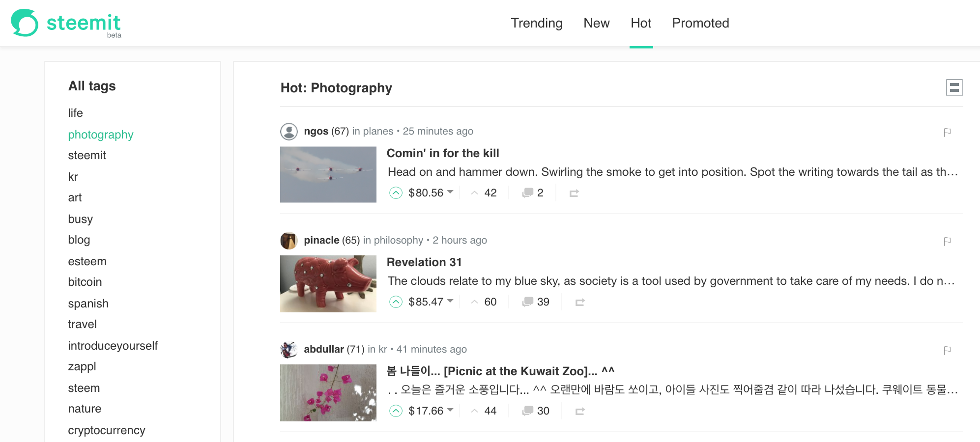Open the red pig thumbnail image
980x442 pixels.
[x=328, y=284]
